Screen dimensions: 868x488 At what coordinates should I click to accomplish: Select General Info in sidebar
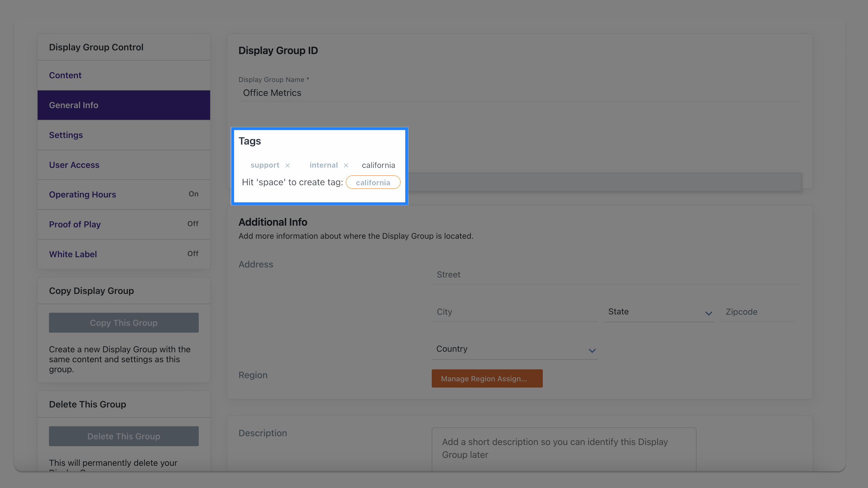pyautogui.click(x=124, y=105)
